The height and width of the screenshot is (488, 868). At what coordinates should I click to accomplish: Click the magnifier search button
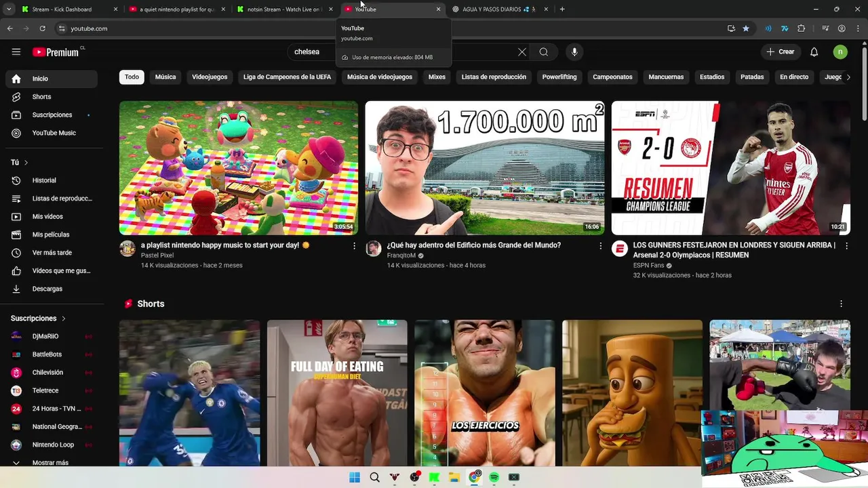pos(544,52)
